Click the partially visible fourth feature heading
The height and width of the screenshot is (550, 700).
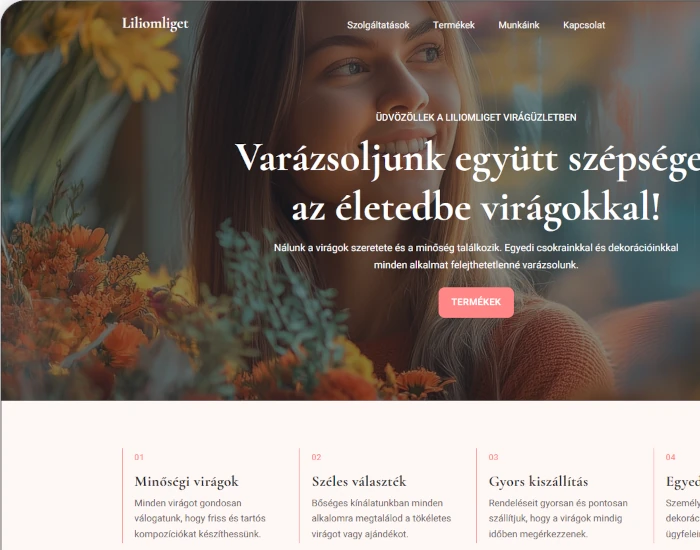(683, 482)
